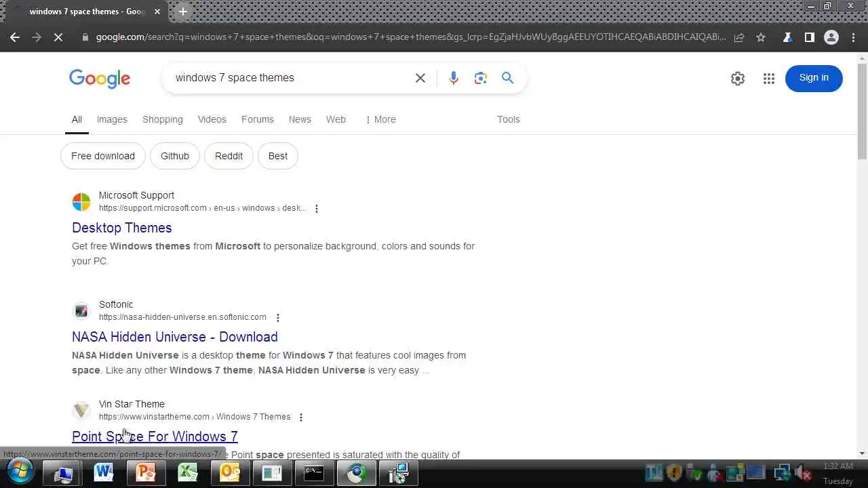Start voice search with the microphone icon
The height and width of the screenshot is (488, 868).
pyautogui.click(x=454, y=78)
